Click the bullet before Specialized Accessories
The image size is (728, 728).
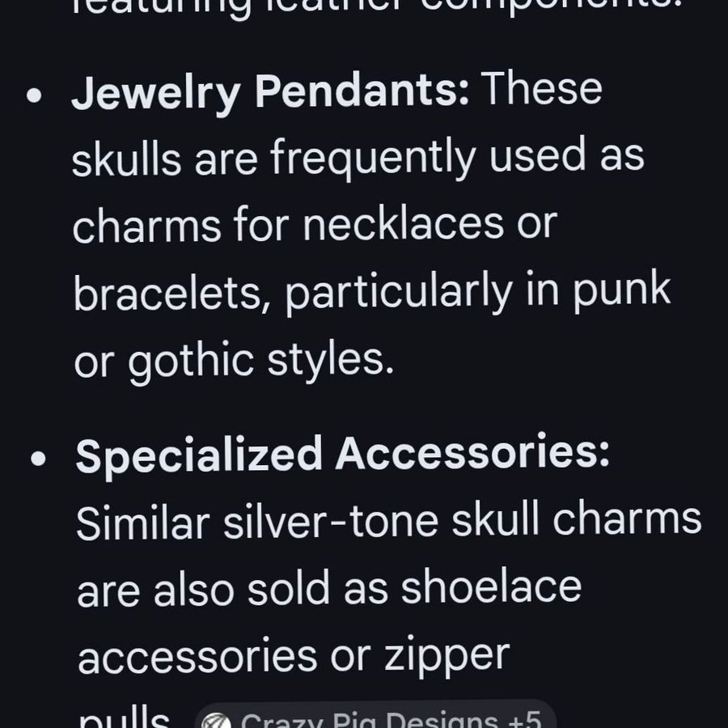(x=37, y=459)
